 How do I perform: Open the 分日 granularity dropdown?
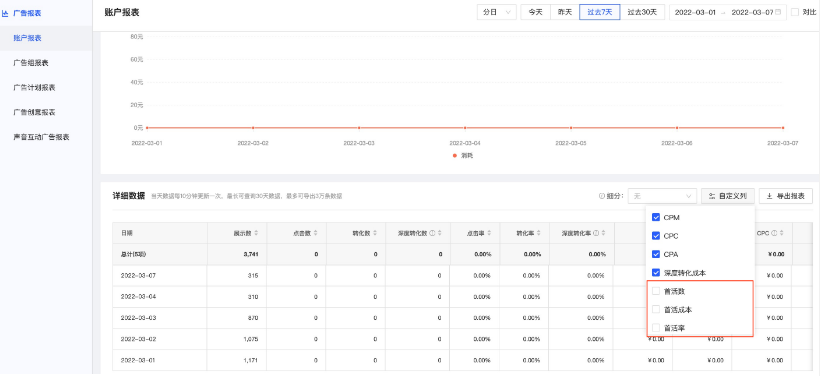point(496,12)
